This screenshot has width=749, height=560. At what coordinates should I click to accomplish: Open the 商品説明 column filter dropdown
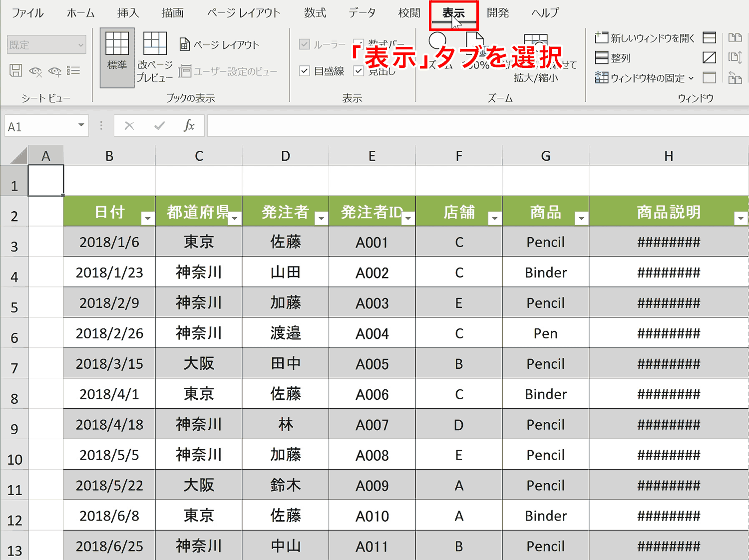[x=741, y=218]
